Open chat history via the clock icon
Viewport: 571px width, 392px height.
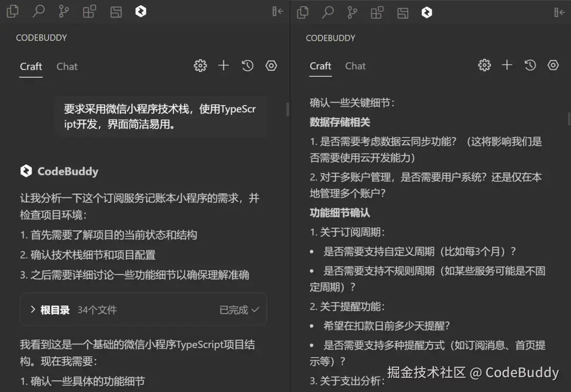pyautogui.click(x=247, y=66)
